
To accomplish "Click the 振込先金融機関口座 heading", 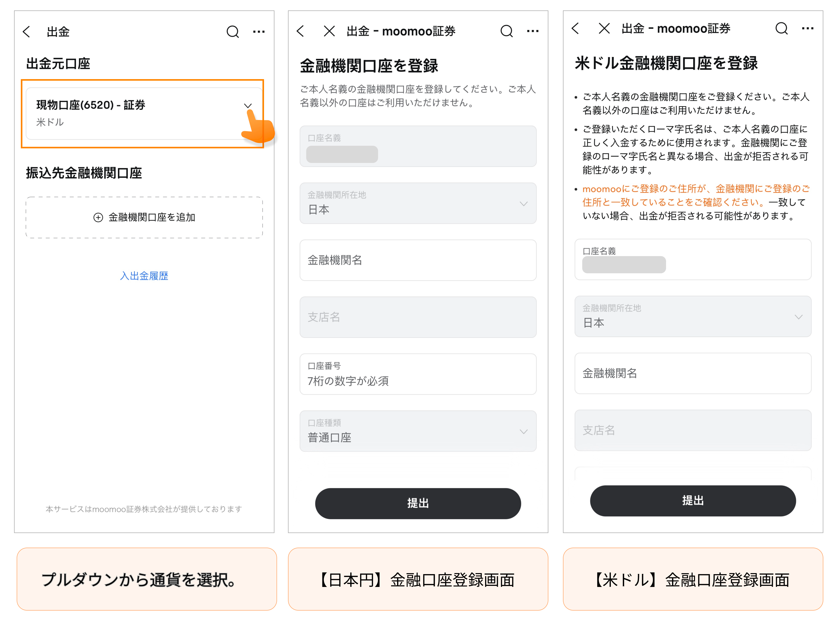I will [x=84, y=173].
